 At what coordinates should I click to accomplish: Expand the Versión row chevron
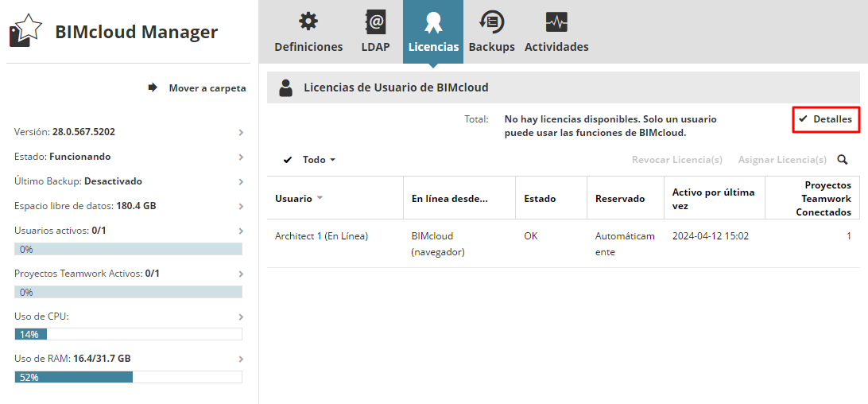click(x=241, y=133)
